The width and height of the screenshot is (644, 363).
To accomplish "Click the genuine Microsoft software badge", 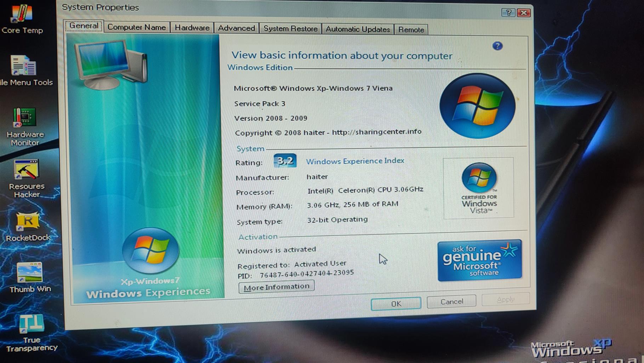I will [479, 261].
